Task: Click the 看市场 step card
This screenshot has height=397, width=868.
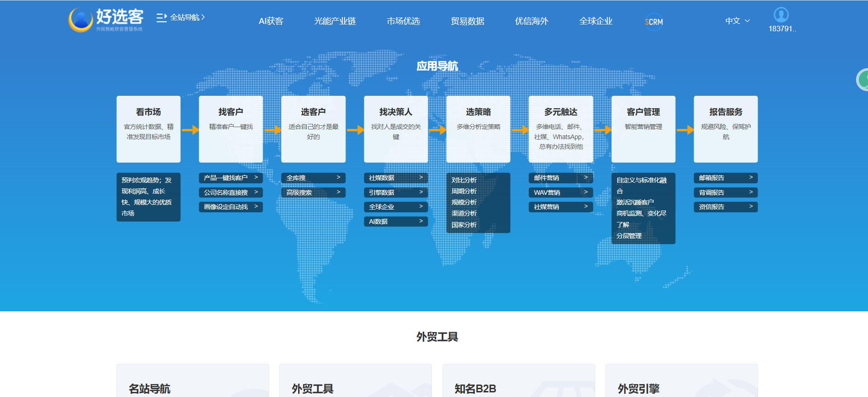Action: [x=148, y=129]
